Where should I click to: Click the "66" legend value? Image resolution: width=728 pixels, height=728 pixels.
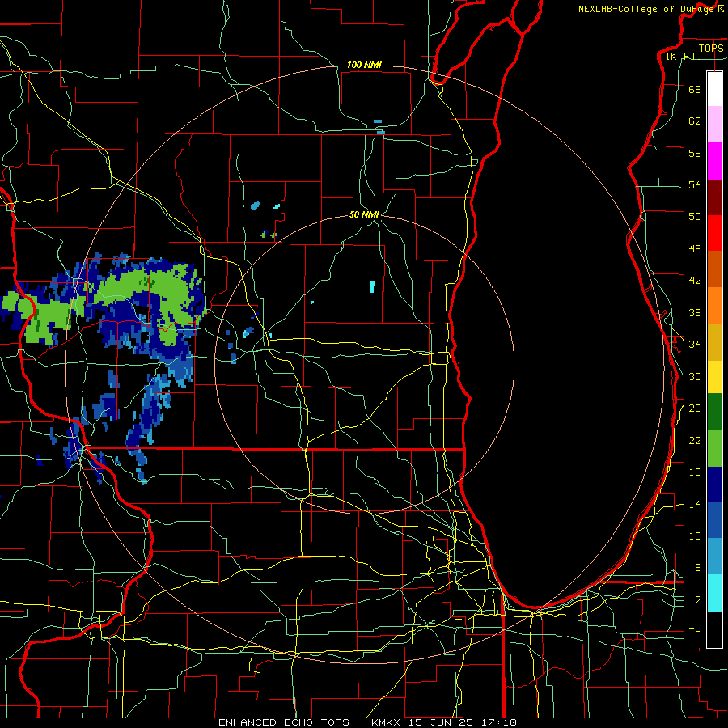695,89
